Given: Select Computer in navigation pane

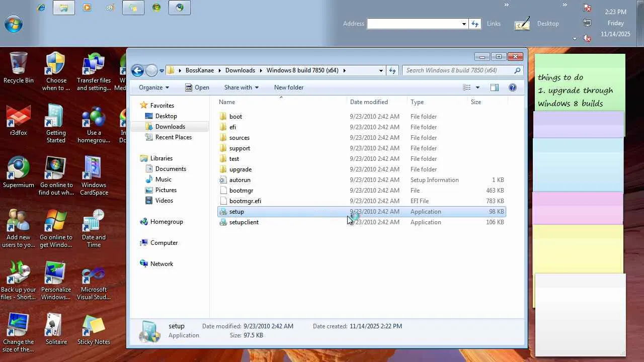Looking at the screenshot, I should [164, 243].
